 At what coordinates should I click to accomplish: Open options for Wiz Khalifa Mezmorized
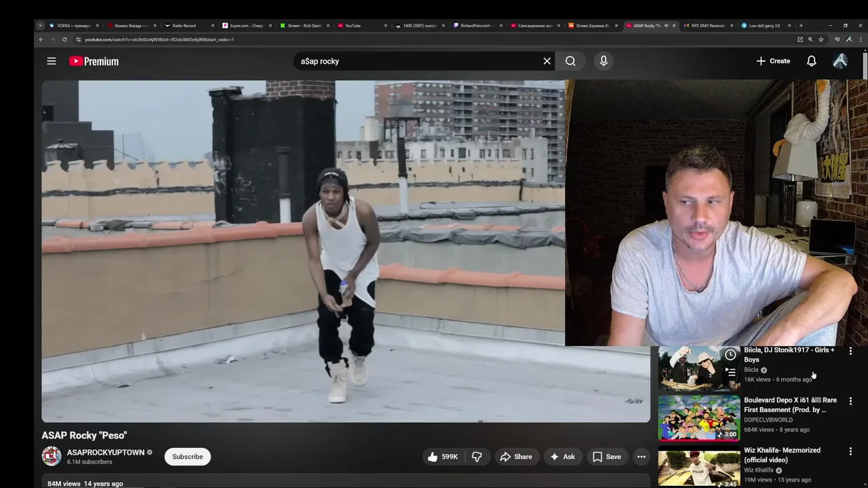(x=850, y=451)
